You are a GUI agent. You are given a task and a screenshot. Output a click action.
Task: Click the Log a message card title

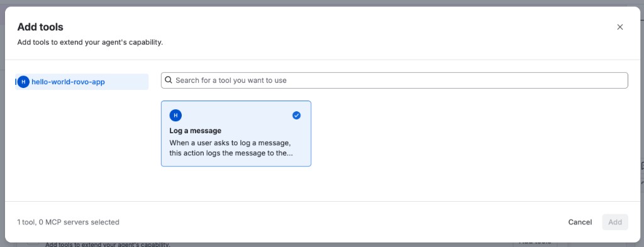pos(196,131)
